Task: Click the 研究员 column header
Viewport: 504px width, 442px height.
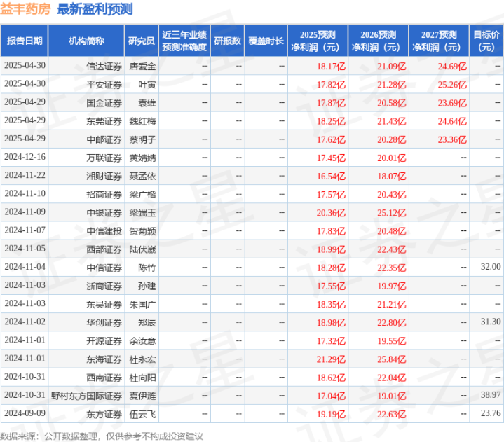Action: 142,41
